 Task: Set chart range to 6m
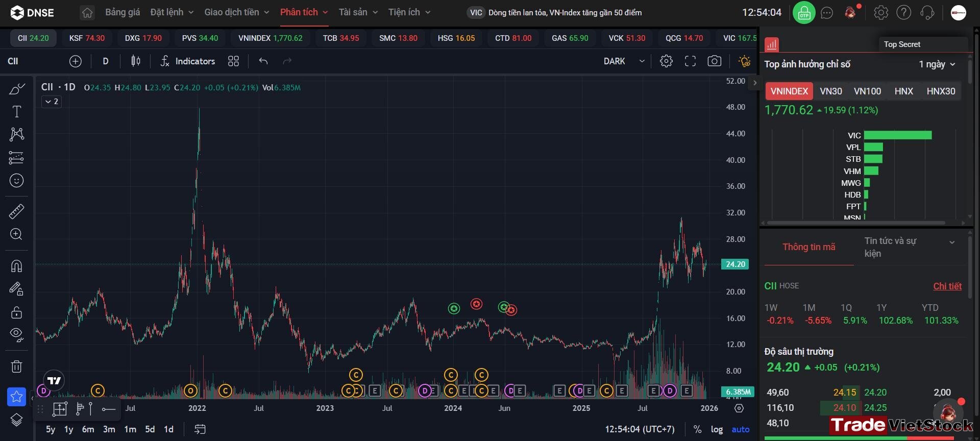(88, 429)
